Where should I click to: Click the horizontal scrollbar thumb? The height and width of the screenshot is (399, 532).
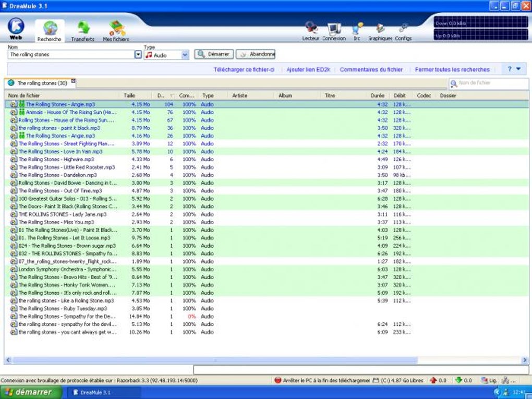click(215, 360)
